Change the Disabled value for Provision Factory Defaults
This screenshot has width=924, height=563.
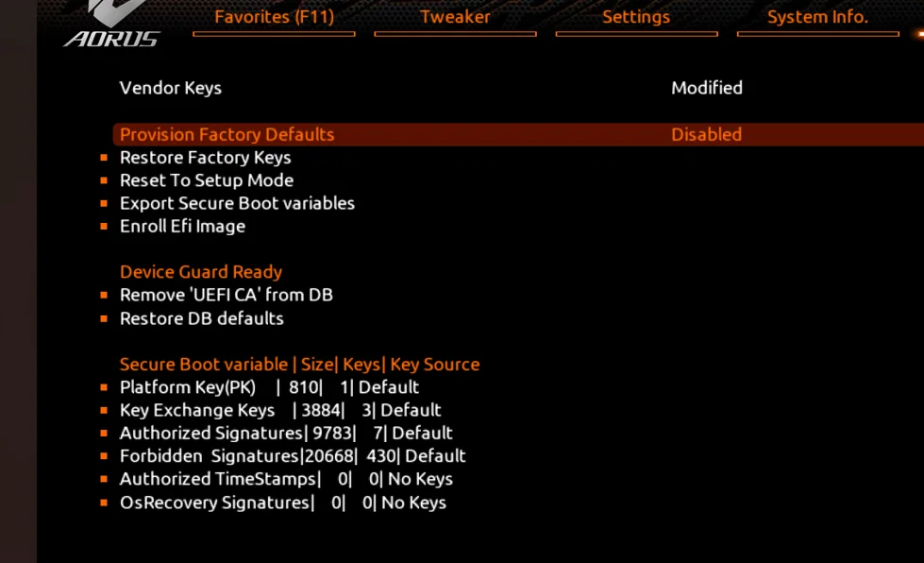707,134
